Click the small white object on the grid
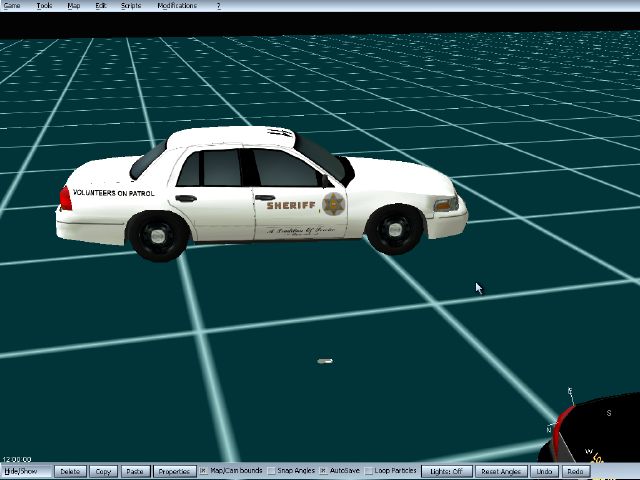Screen dimensions: 640x480 point(325,361)
